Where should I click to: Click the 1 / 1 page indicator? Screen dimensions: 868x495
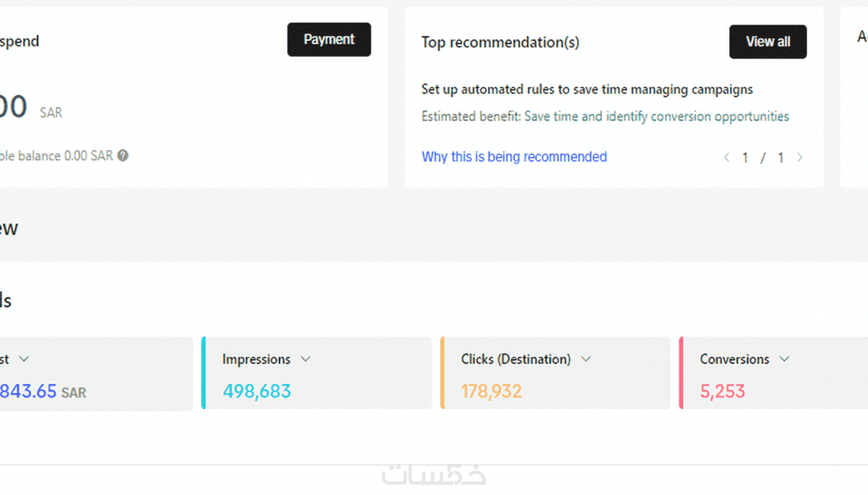coord(763,158)
